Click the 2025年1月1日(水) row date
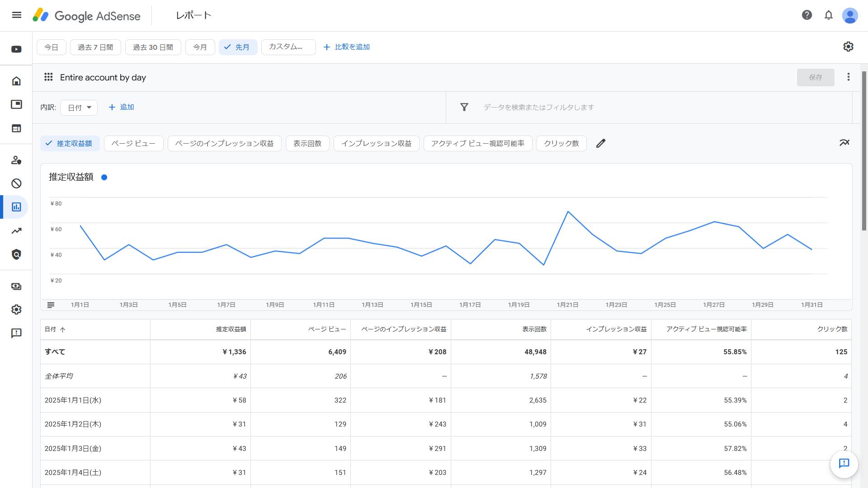The width and height of the screenshot is (868, 488). click(x=73, y=400)
